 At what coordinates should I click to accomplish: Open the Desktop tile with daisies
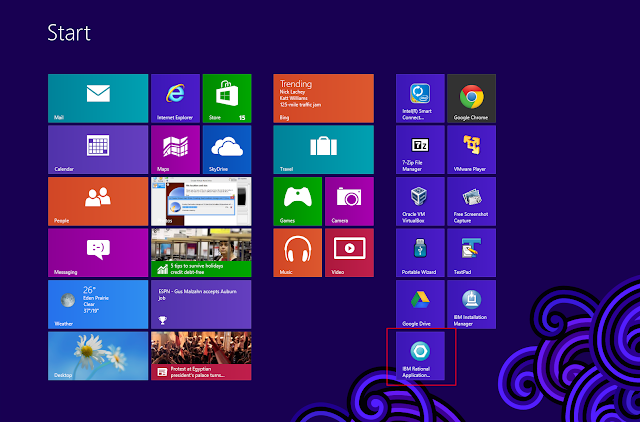coord(98,356)
